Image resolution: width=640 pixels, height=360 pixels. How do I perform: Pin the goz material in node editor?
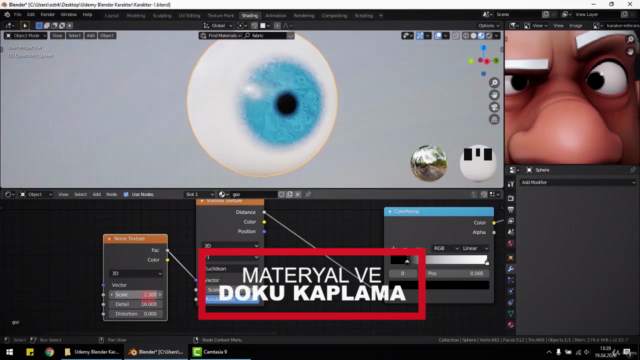pyautogui.click(x=308, y=194)
